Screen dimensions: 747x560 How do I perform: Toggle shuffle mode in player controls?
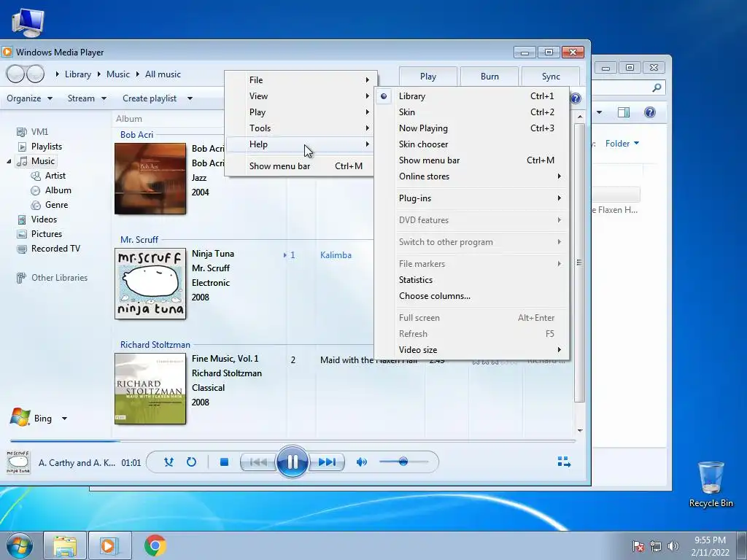[169, 462]
